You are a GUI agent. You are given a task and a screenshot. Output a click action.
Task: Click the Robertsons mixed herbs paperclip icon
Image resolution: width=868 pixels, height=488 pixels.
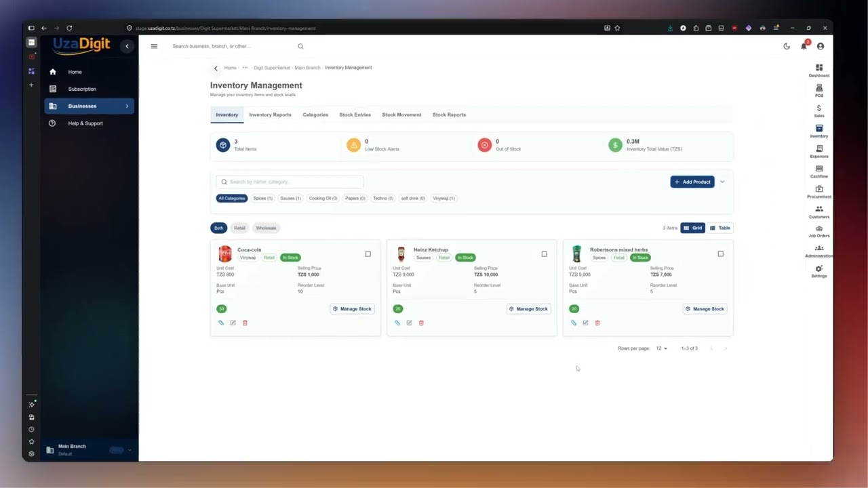click(574, 323)
